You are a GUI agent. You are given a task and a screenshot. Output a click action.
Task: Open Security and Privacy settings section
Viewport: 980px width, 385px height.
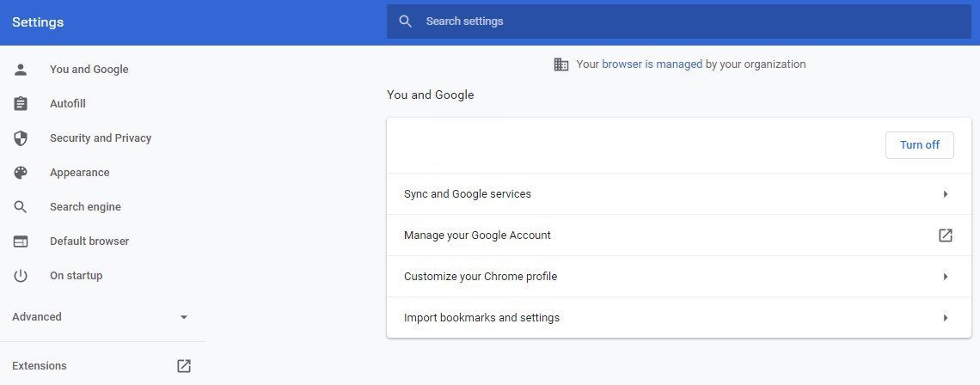point(101,138)
